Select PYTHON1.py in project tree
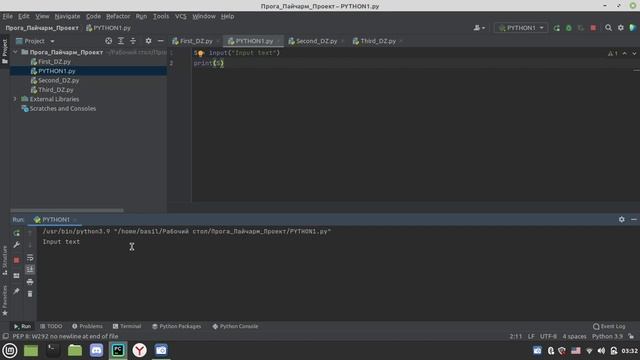This screenshot has height=360, width=640. (57, 71)
